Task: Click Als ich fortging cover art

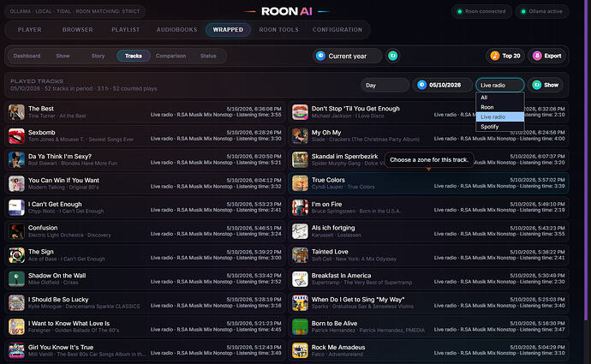Action: (x=300, y=231)
